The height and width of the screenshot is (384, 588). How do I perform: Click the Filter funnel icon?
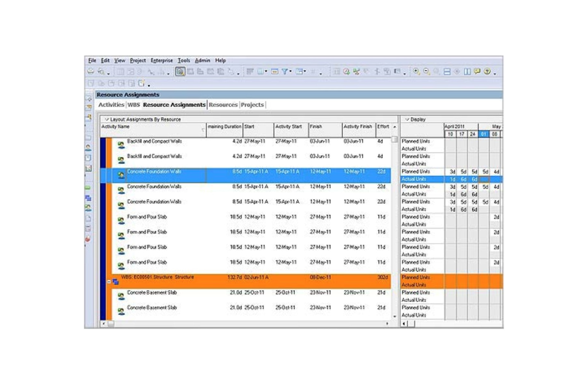[284, 72]
